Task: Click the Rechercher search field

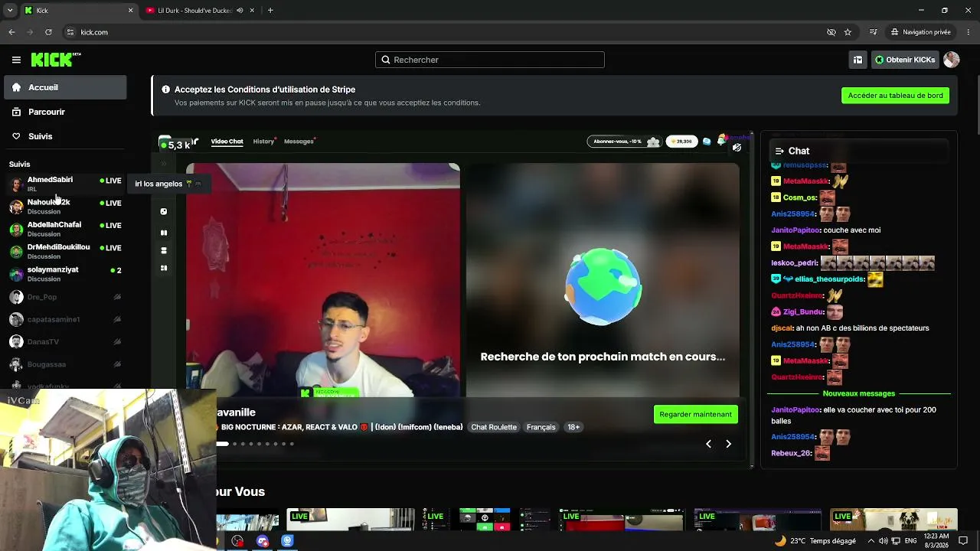Action: (x=490, y=60)
